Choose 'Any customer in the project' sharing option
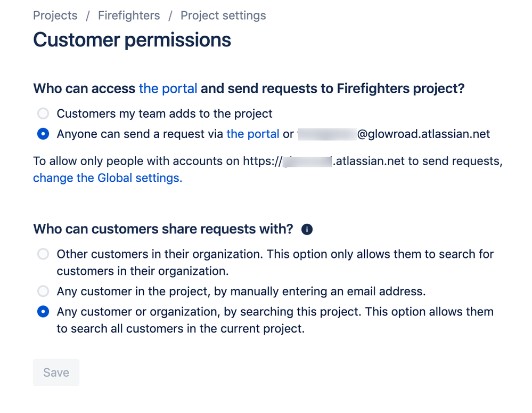Screen dimensions: 532x413 (43, 291)
